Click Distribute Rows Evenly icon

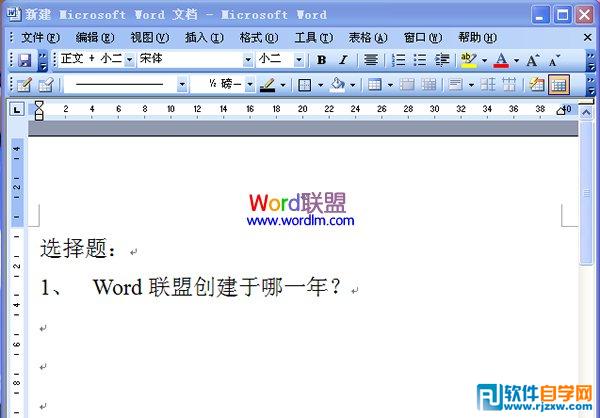(488, 85)
